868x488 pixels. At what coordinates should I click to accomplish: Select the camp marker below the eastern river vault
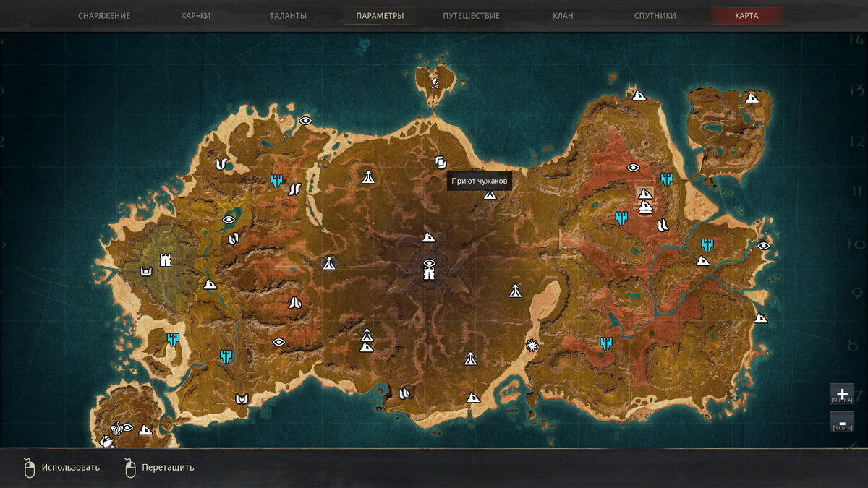click(x=702, y=261)
